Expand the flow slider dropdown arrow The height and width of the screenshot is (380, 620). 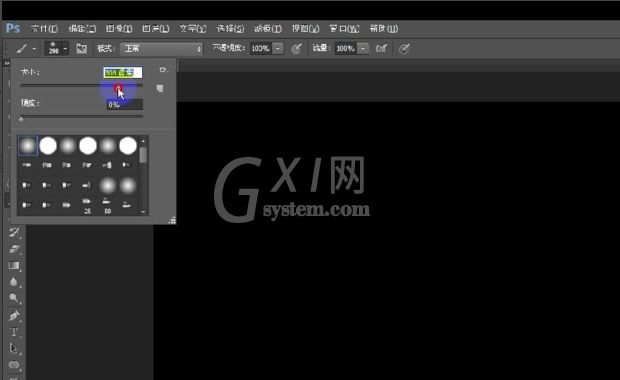tap(363, 48)
